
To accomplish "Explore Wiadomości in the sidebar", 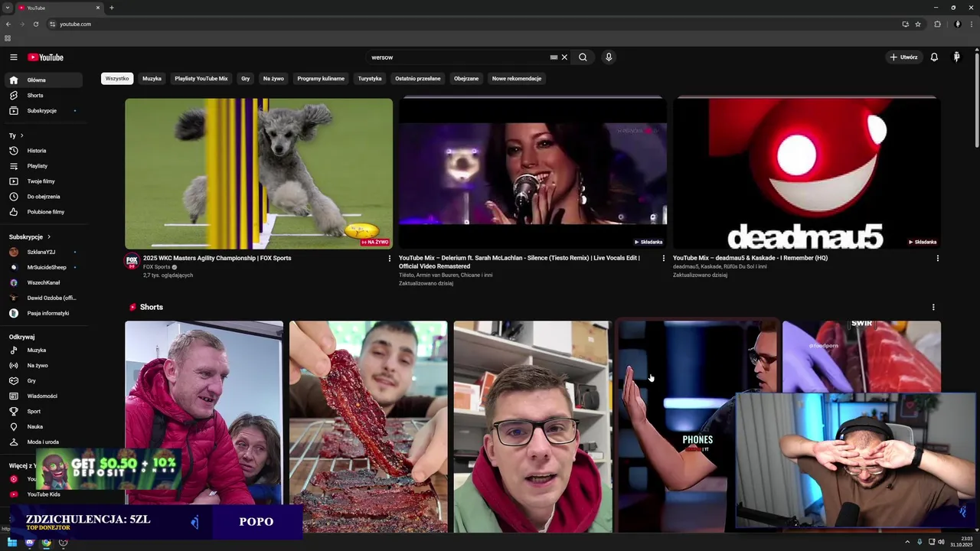I will [x=44, y=396].
